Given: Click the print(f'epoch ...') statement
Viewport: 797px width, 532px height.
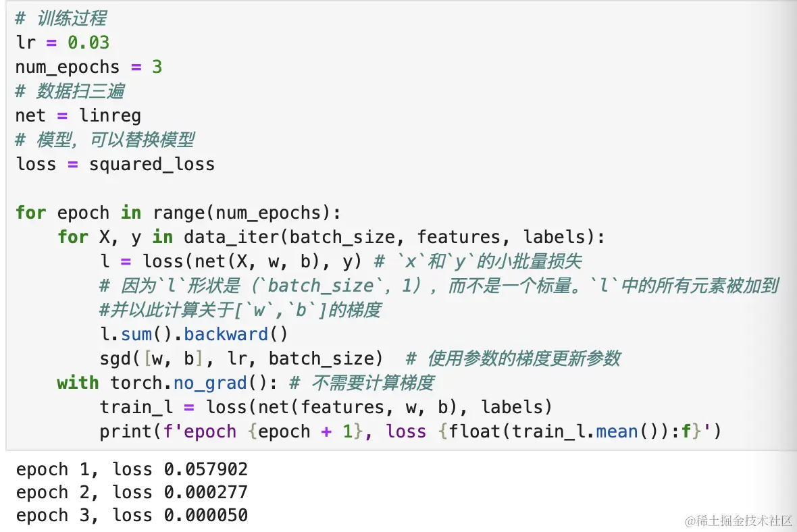Looking at the screenshot, I should (411, 432).
